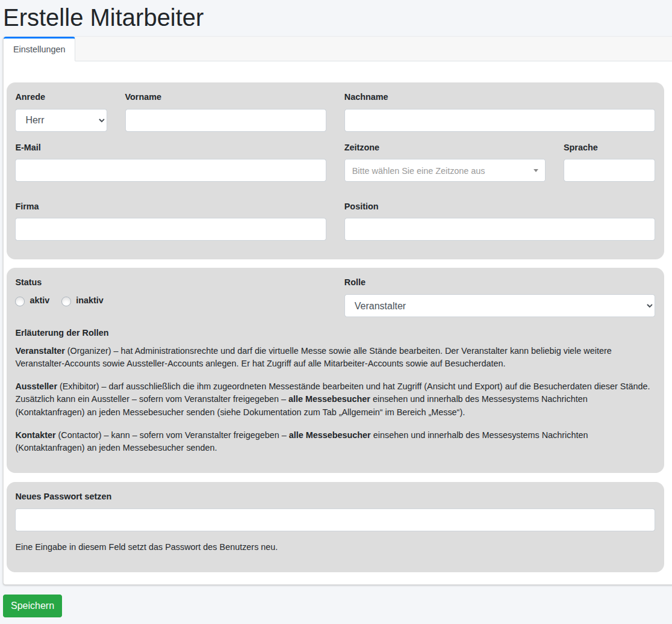Viewport: 672px width, 624px height.
Task: Expand the Zeitzone selection dropdown
Action: tap(444, 170)
